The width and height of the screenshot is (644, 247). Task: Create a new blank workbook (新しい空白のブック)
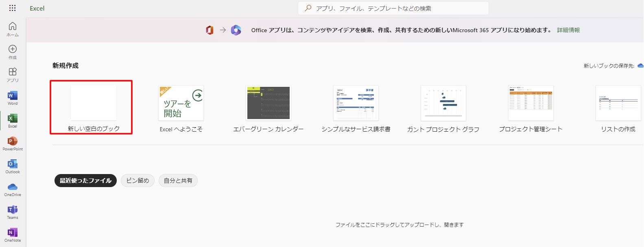tap(94, 108)
